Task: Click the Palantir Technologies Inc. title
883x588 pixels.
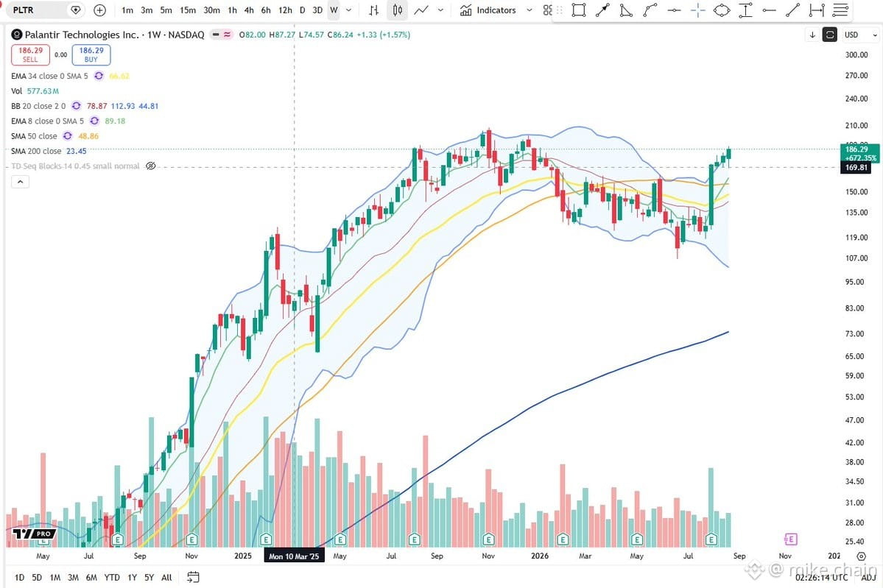Action: click(x=82, y=35)
